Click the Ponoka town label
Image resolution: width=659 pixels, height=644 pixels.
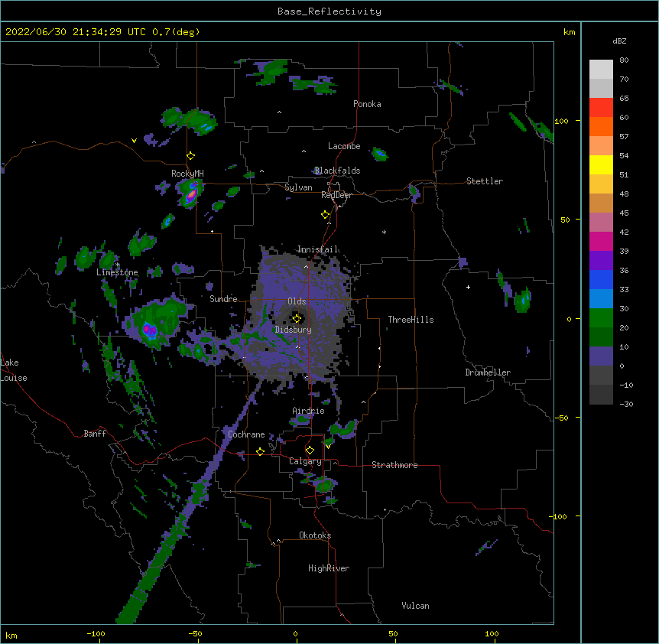[367, 104]
